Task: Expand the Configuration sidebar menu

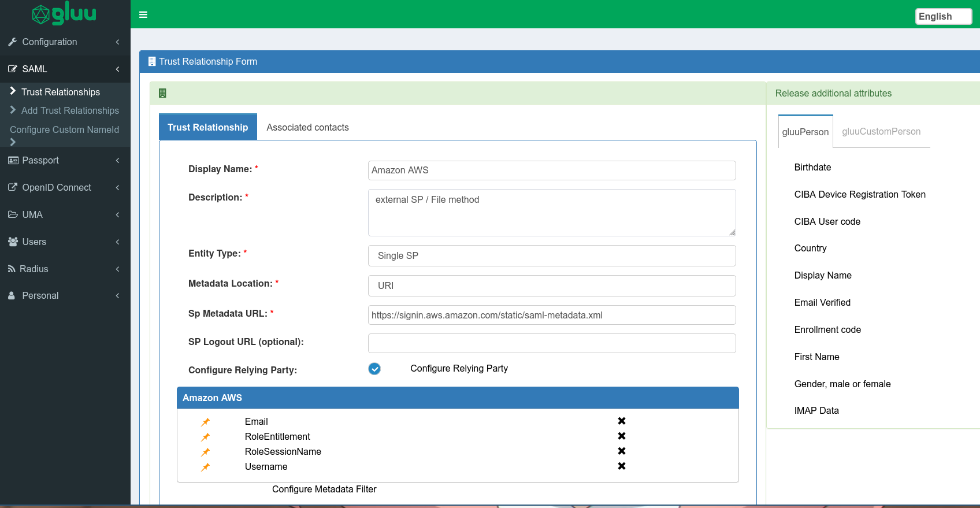Action: tap(65, 42)
